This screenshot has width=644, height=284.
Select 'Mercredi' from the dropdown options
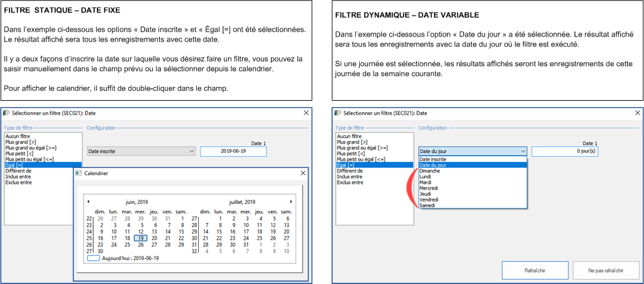coord(429,188)
